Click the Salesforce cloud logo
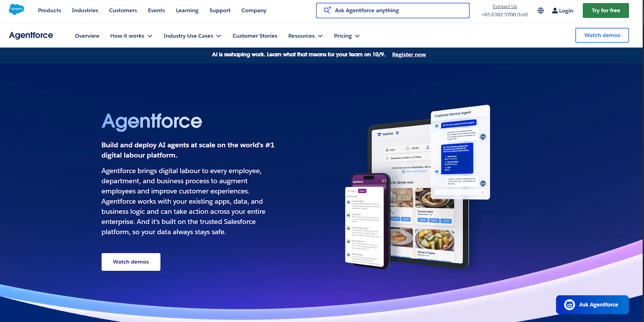The width and height of the screenshot is (644, 322). [x=17, y=9]
